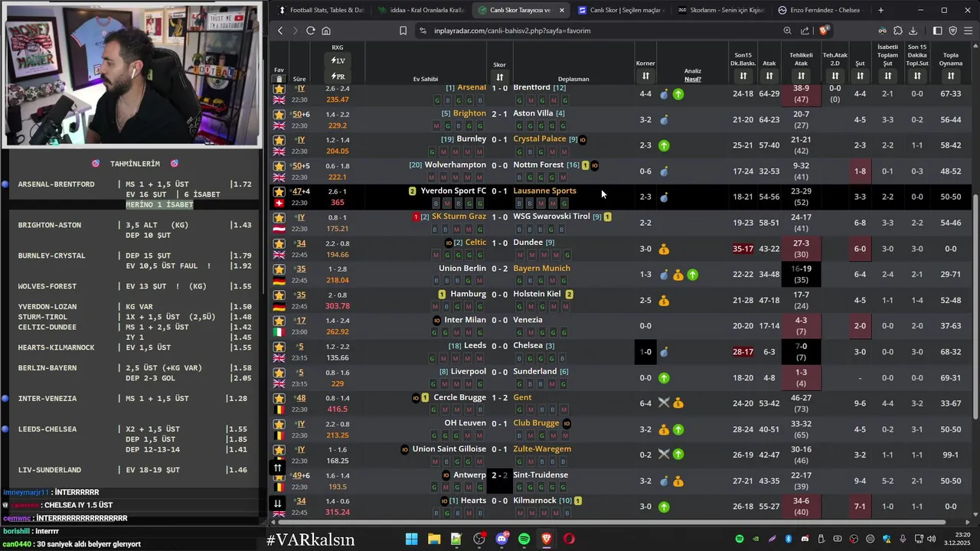Switch to Canlı Skor | Seçilen maçlar tab
980x551 pixels.
click(x=622, y=10)
